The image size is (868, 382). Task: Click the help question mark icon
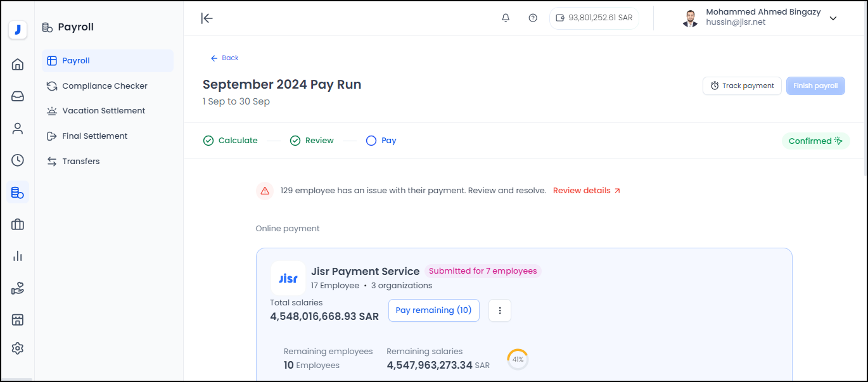(533, 18)
